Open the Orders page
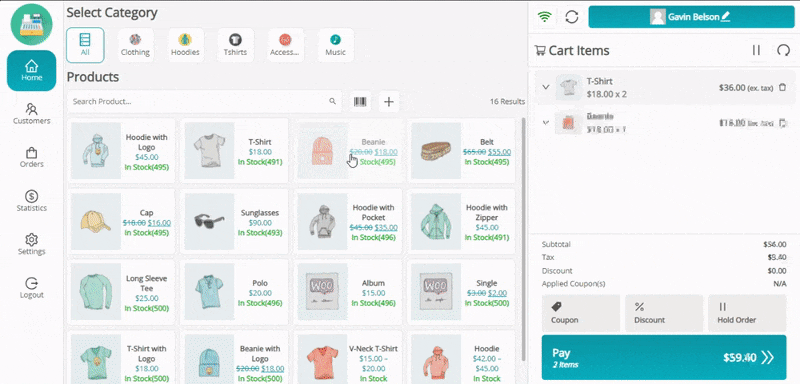This screenshot has width=800, height=384. click(x=32, y=157)
